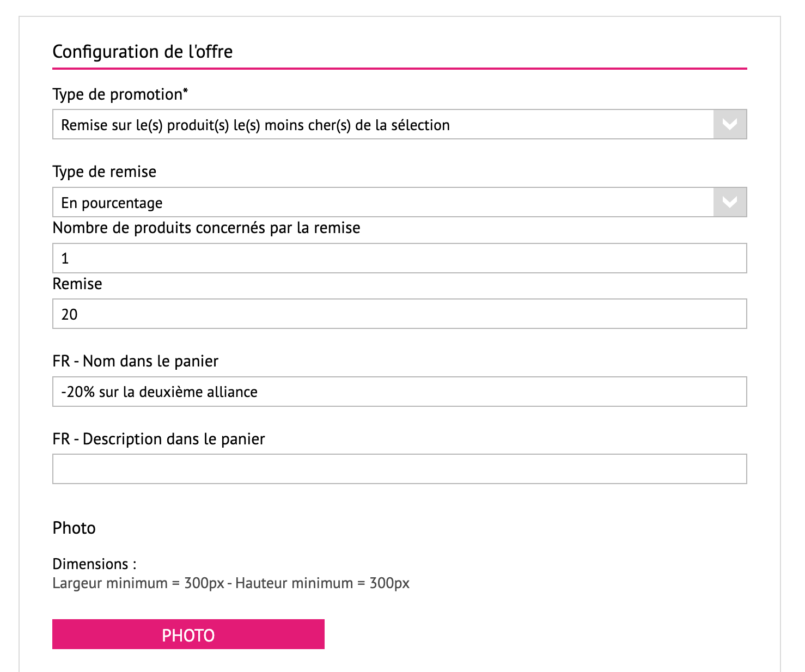The width and height of the screenshot is (805, 672).
Task: Click the 'Type de promotion*' label
Action: point(120,94)
